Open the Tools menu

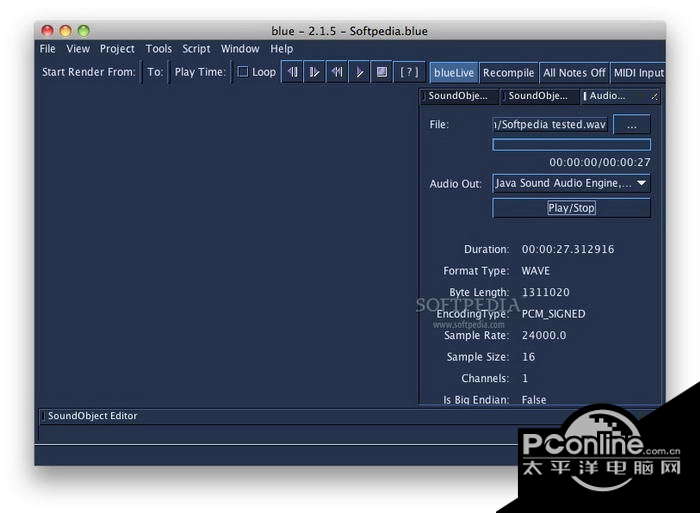coord(158,49)
